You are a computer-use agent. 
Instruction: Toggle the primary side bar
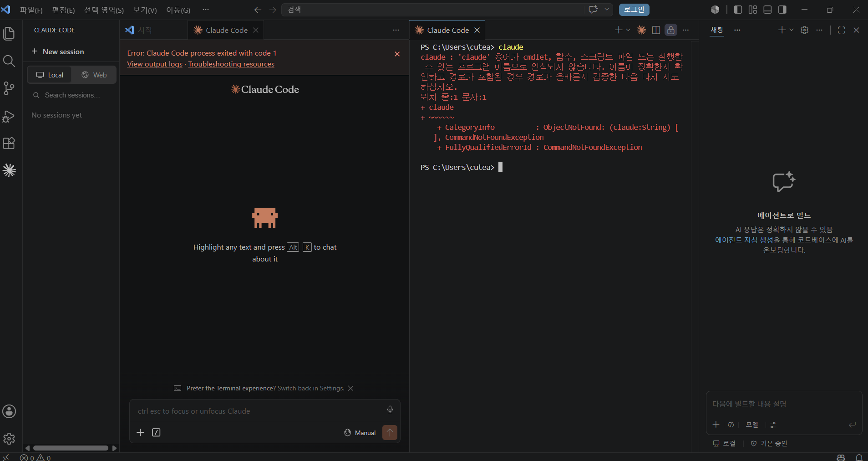click(738, 10)
